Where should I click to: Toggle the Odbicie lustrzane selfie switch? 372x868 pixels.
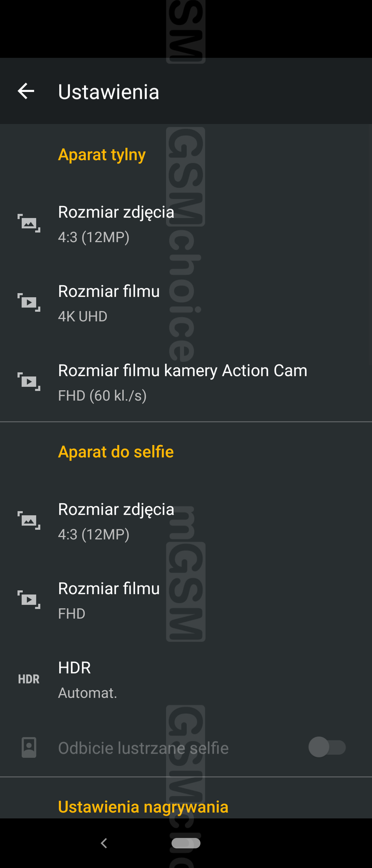[327, 747]
